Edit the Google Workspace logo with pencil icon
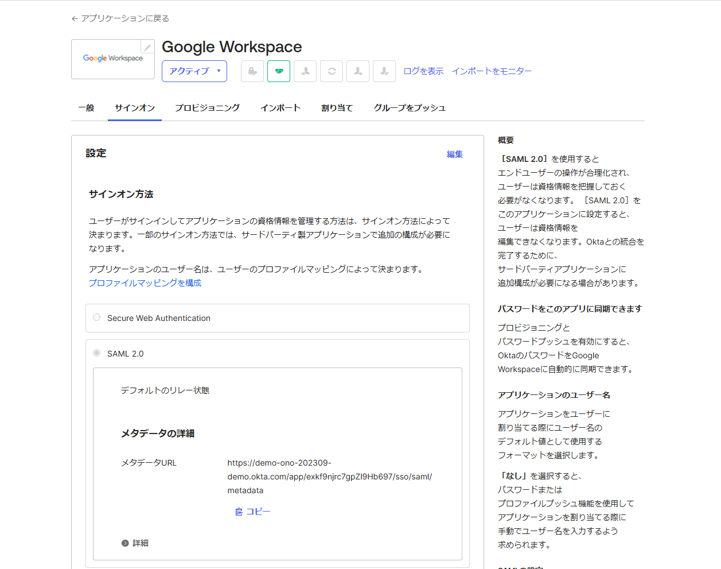Screen dimensions: 721x569 coord(147,47)
